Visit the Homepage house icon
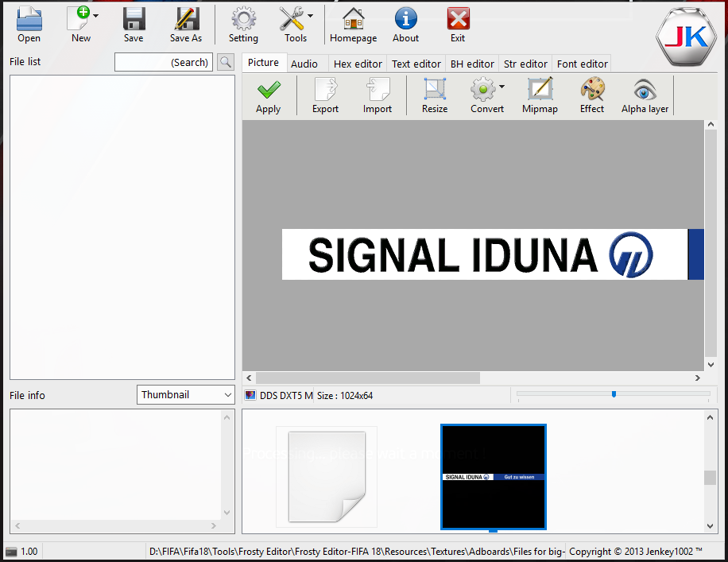This screenshot has width=728, height=562. click(354, 20)
